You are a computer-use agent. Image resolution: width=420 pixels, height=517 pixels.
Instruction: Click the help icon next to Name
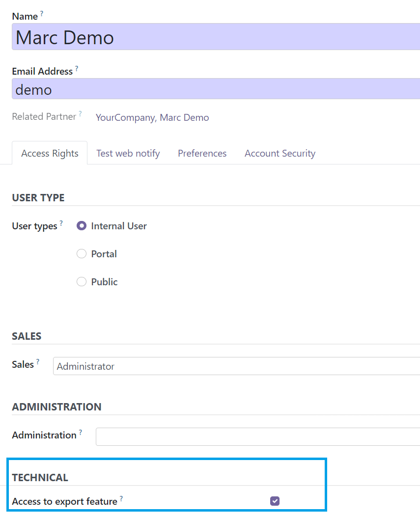click(x=42, y=14)
